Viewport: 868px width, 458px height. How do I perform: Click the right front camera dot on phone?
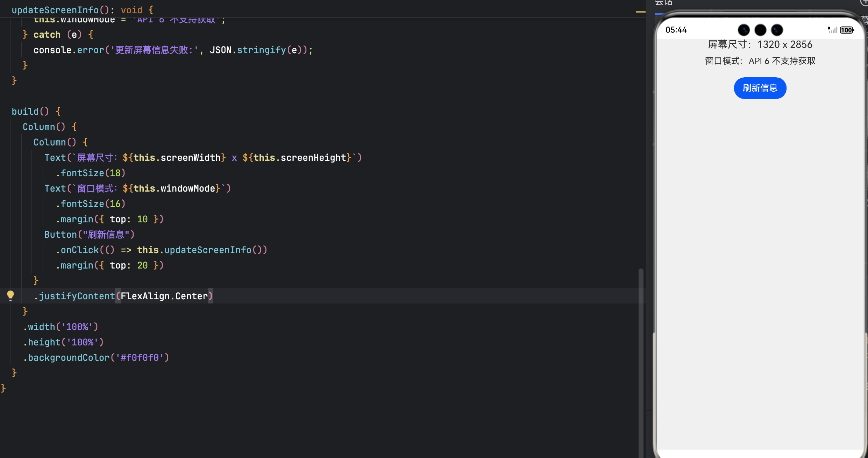(777, 30)
